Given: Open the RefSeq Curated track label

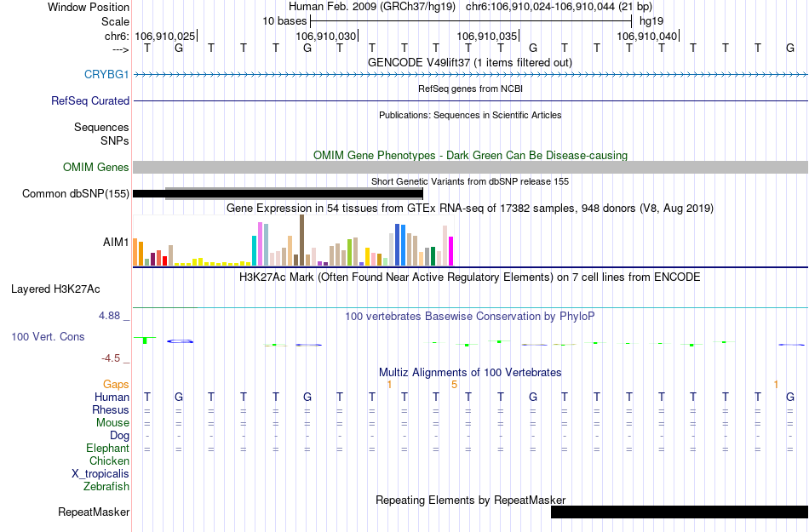Looking at the screenshot, I should pyautogui.click(x=89, y=101).
